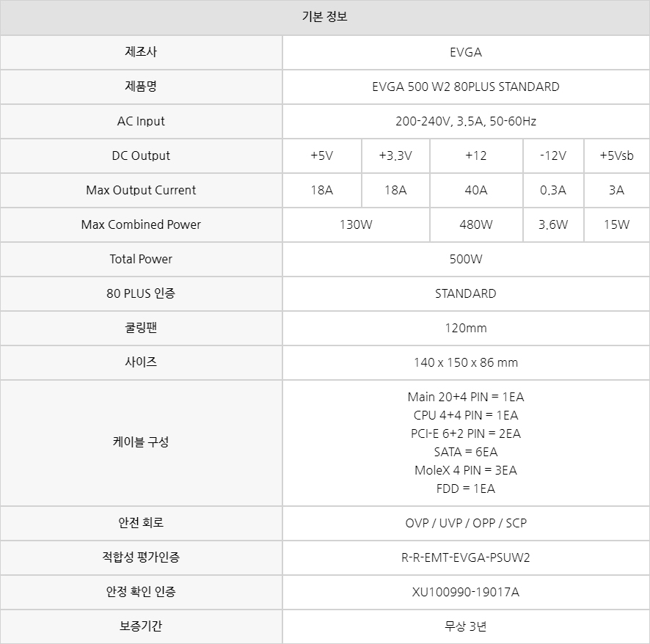
Task: Click the 140 x 150 x 86 mm size
Action: (465, 362)
